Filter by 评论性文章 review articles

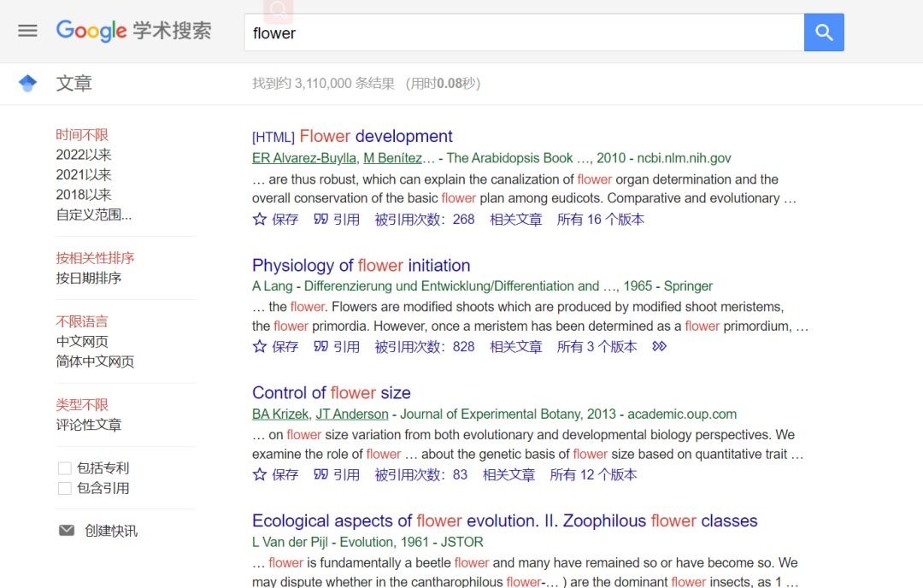click(x=89, y=425)
